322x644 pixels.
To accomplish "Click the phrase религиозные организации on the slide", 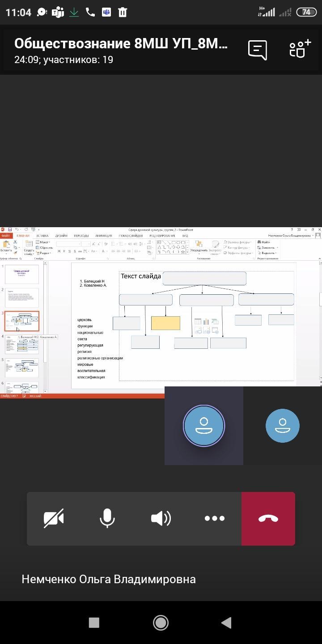I will pos(100,358).
